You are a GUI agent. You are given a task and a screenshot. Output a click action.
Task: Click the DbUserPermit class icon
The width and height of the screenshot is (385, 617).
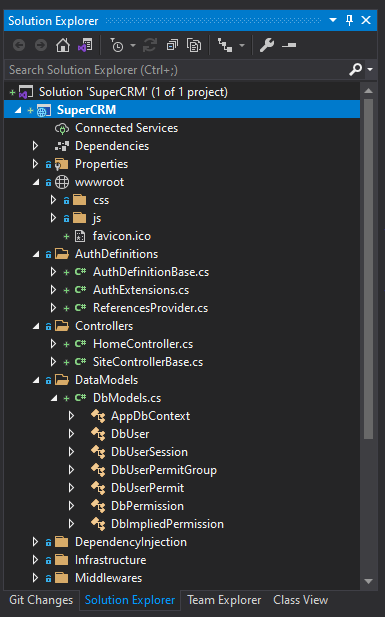tap(98, 488)
